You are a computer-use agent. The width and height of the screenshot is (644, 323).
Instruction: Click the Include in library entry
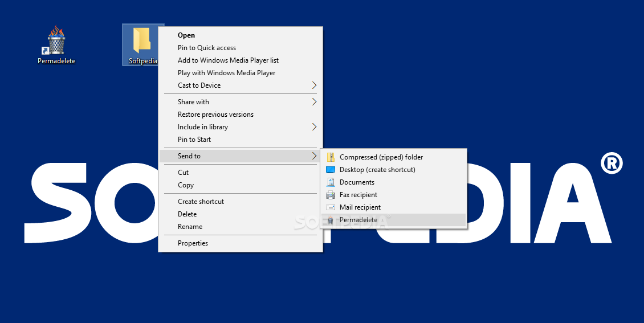tap(241, 127)
